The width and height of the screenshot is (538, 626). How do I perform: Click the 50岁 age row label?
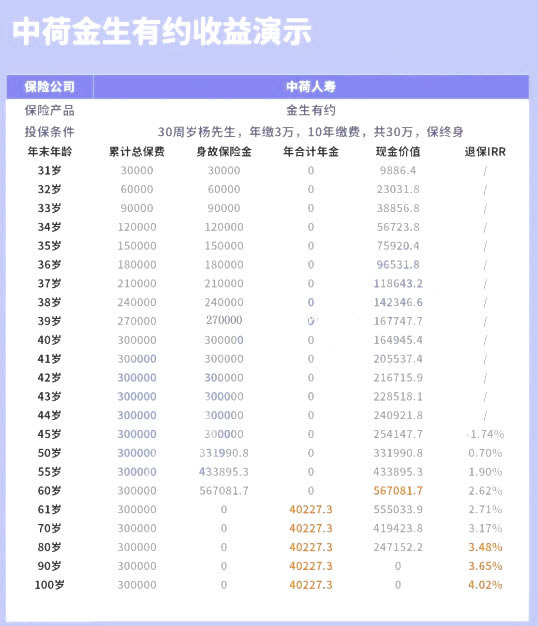pyautogui.click(x=49, y=453)
